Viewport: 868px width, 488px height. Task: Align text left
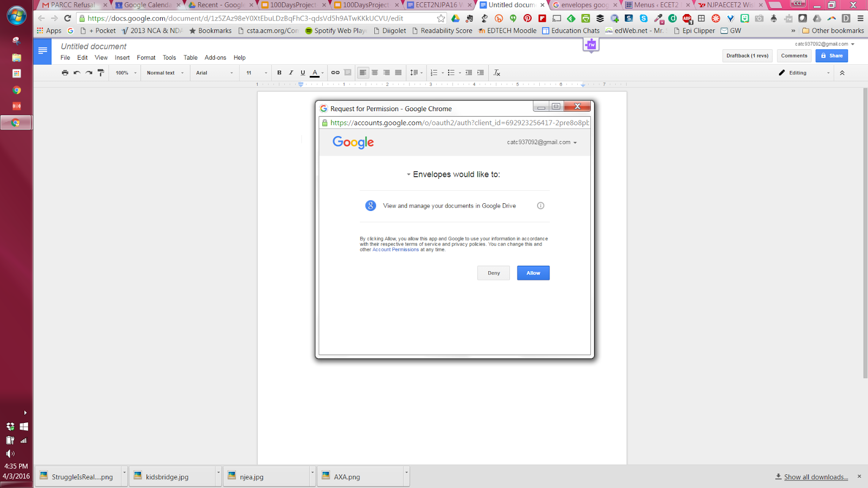(x=363, y=73)
